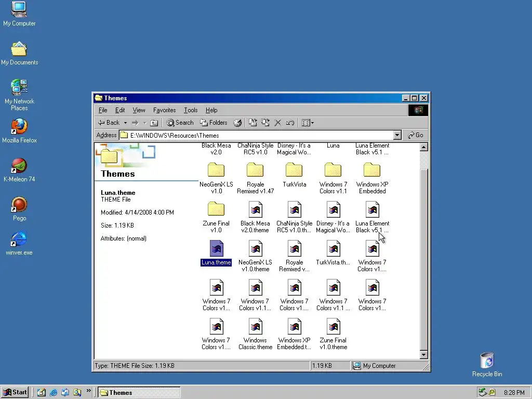Select the NeoGeniX LS v1.0.theme file
Viewport: 532px width, 399px height.
click(x=255, y=257)
